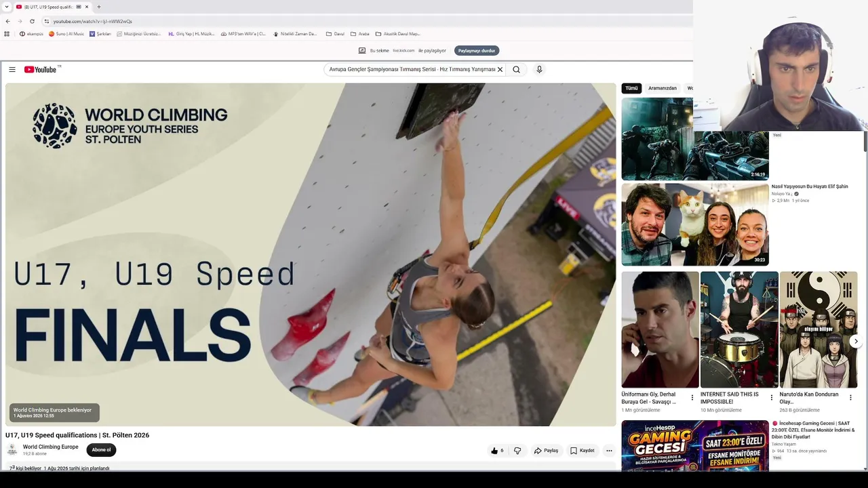The image size is (868, 488).
Task: Open a new browser tab
Action: tap(99, 7)
